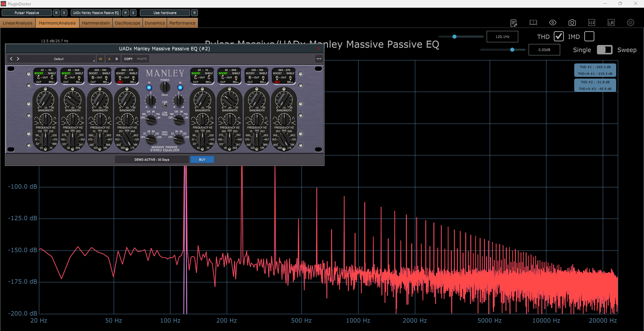The image size is (644, 331).
Task: Open settings with the gear icon
Action: click(x=631, y=22)
